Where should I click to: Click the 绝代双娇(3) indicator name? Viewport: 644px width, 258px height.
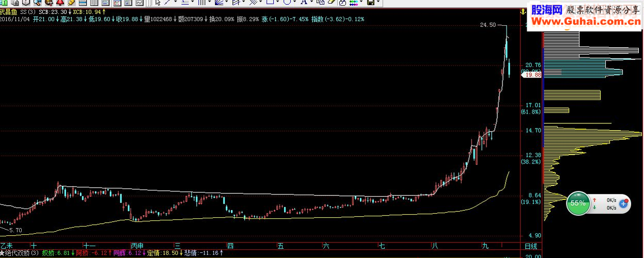click(21, 253)
